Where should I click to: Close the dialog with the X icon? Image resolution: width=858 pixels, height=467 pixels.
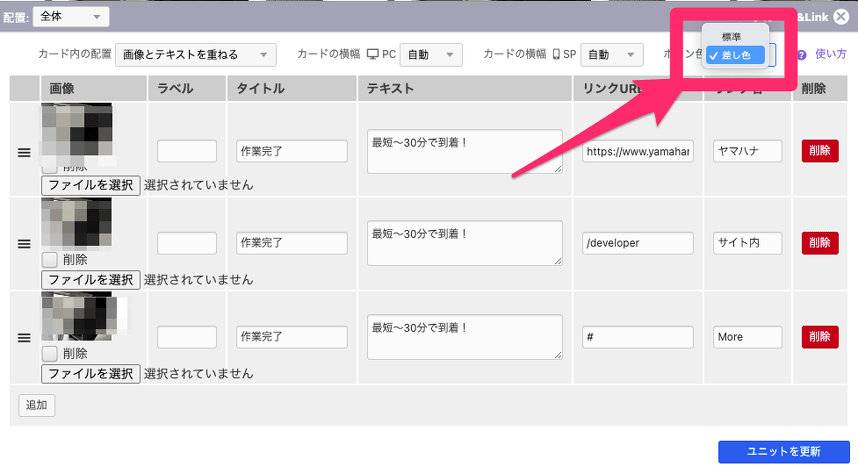click(x=841, y=16)
